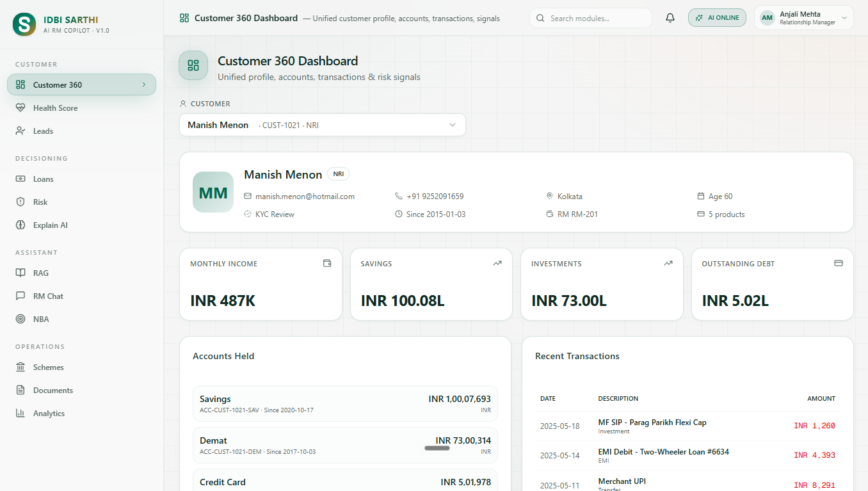
Task: Click the MM customer avatar
Action: 213,192
